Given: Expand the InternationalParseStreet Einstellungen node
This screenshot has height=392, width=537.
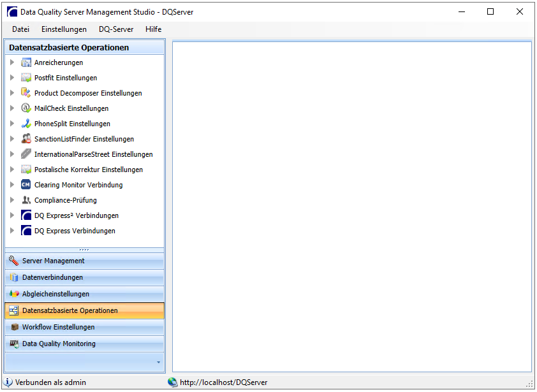Looking at the screenshot, I should coord(12,154).
